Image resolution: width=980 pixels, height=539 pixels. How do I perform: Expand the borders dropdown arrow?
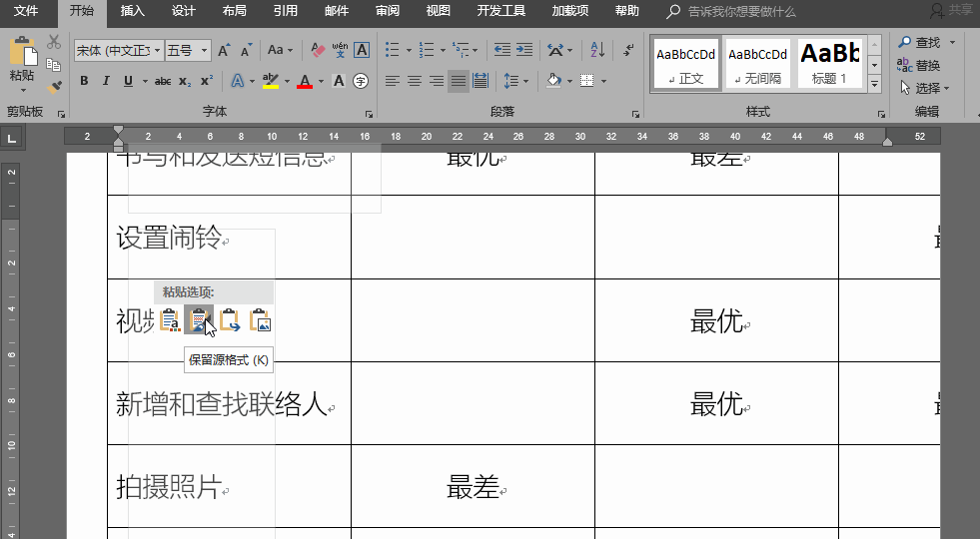point(603,81)
